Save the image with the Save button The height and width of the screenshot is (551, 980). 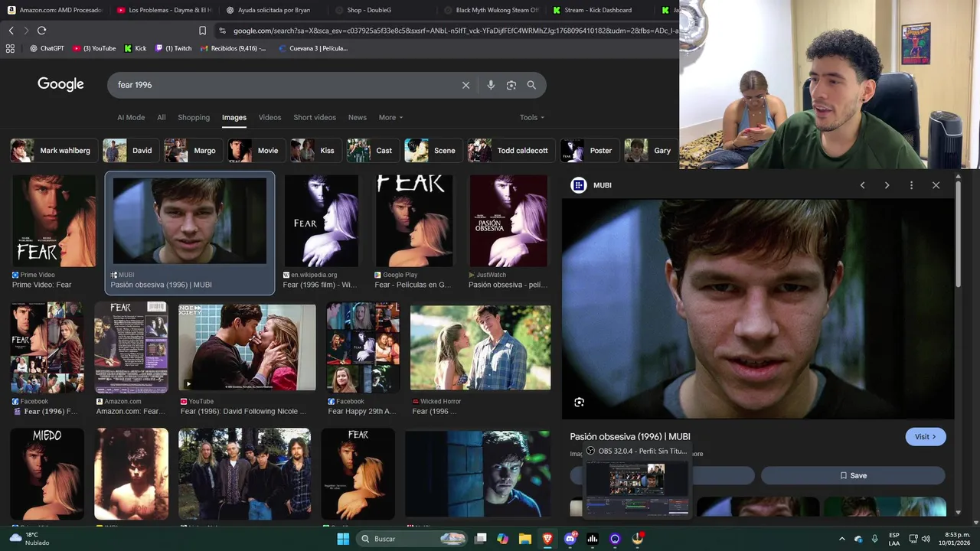click(853, 475)
